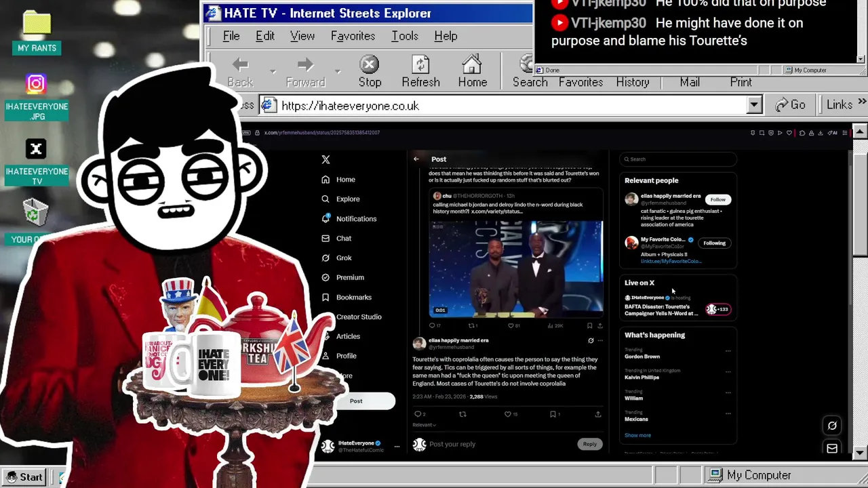Expand the Forward button history arrow
This screenshot has width=868, height=488.
[x=337, y=72]
